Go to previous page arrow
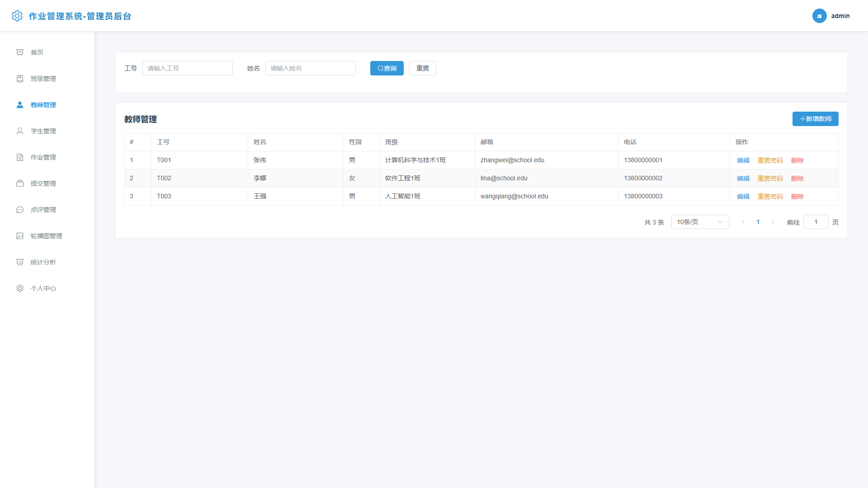Screen dimensions: 868x488 point(744,222)
